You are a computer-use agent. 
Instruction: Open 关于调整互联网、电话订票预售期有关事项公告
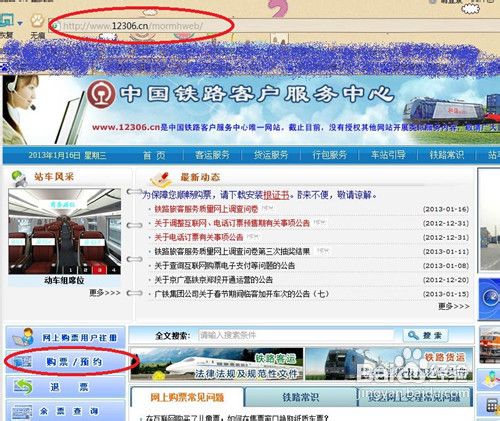(232, 223)
